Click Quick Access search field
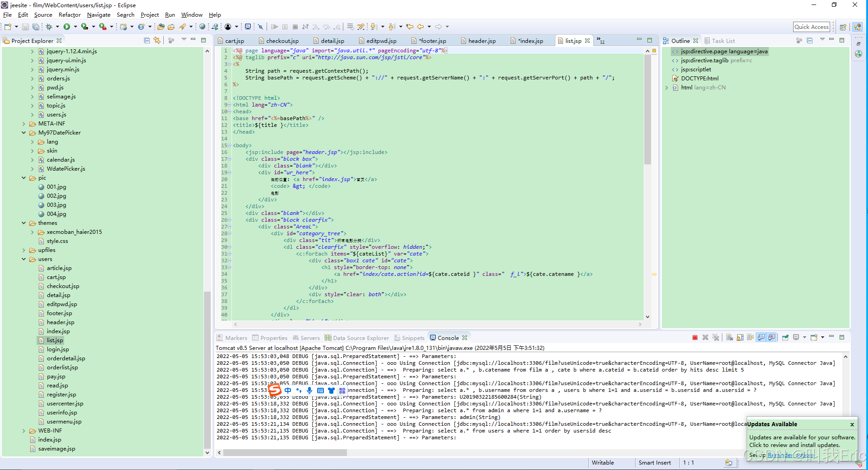 click(811, 27)
